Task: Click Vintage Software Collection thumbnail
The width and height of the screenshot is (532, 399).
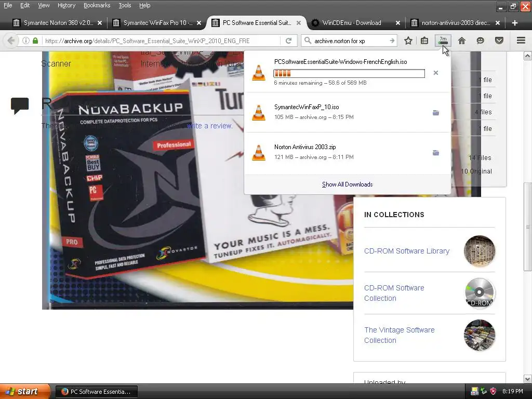Action: [480, 335]
